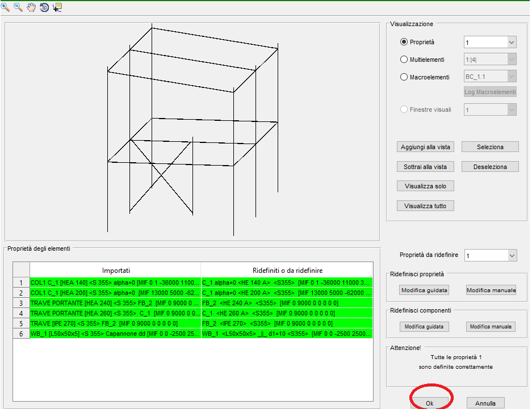Confirm with the Ok button
The image size is (532, 409).
click(x=430, y=403)
